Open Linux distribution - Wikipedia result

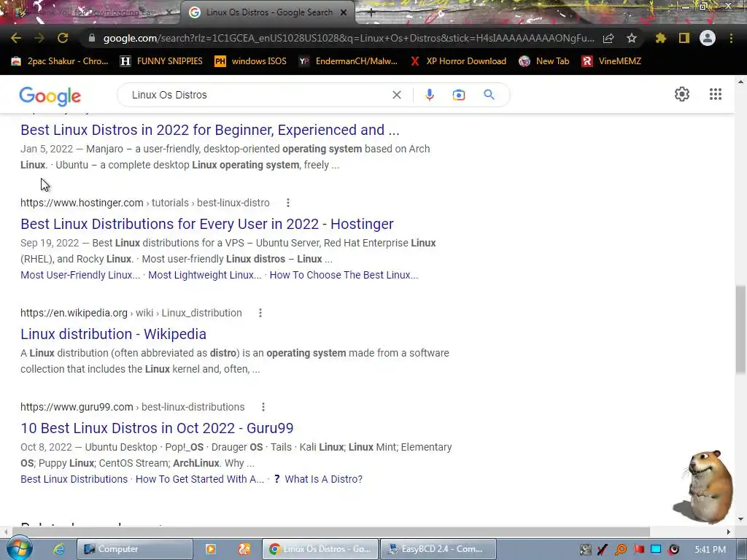(x=113, y=334)
